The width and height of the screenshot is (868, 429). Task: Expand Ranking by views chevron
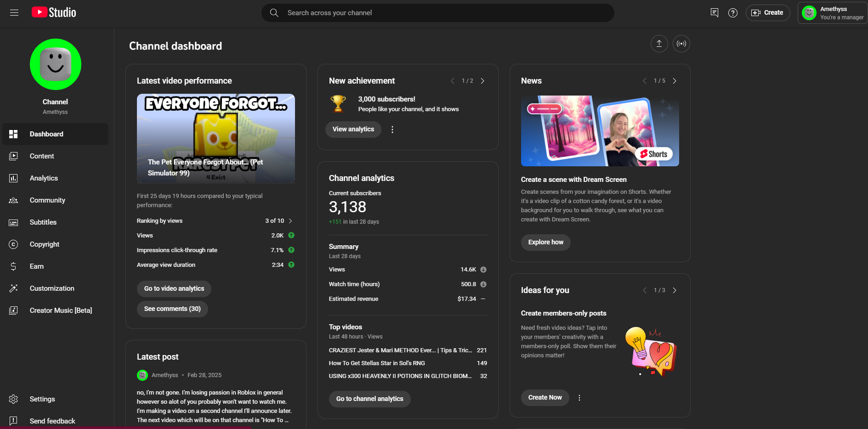click(x=290, y=221)
